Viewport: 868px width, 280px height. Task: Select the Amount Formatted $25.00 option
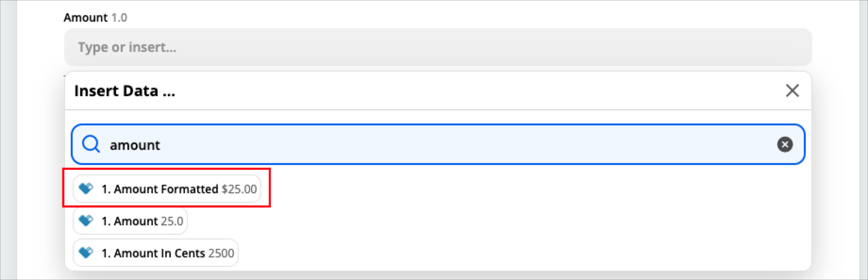pyautogui.click(x=167, y=189)
